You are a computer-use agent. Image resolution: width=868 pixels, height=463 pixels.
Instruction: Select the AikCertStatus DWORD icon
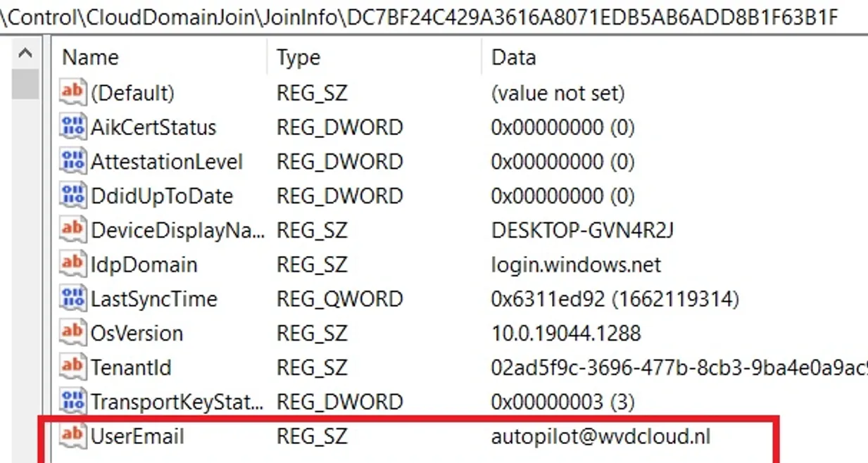(73, 127)
